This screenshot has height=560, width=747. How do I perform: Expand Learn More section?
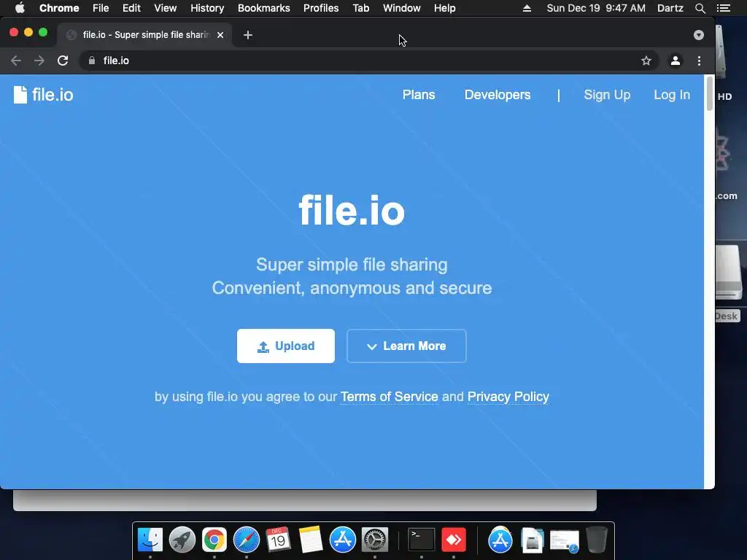[406, 346]
